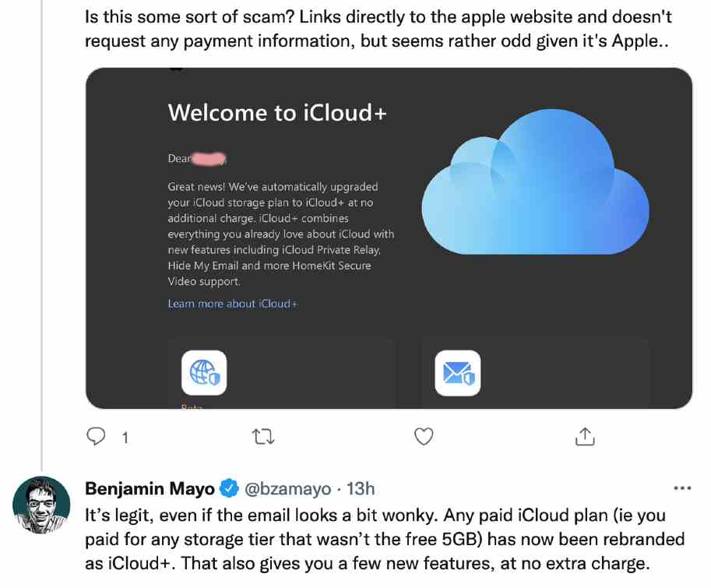
Task: Click the Learn more about iCloud+ link
Action: [233, 304]
